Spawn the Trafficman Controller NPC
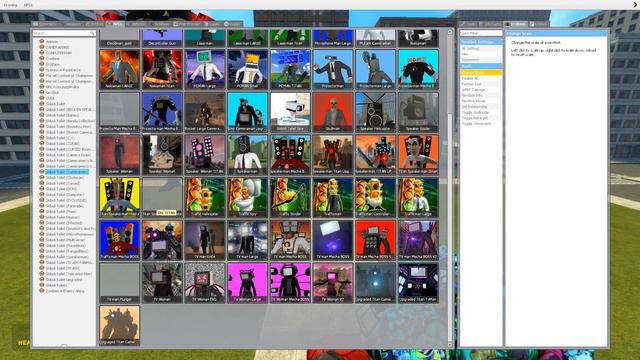 pyautogui.click(x=376, y=197)
